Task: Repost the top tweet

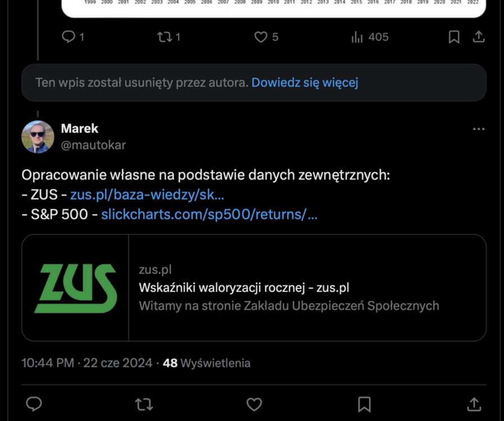Action: pyautogui.click(x=164, y=36)
